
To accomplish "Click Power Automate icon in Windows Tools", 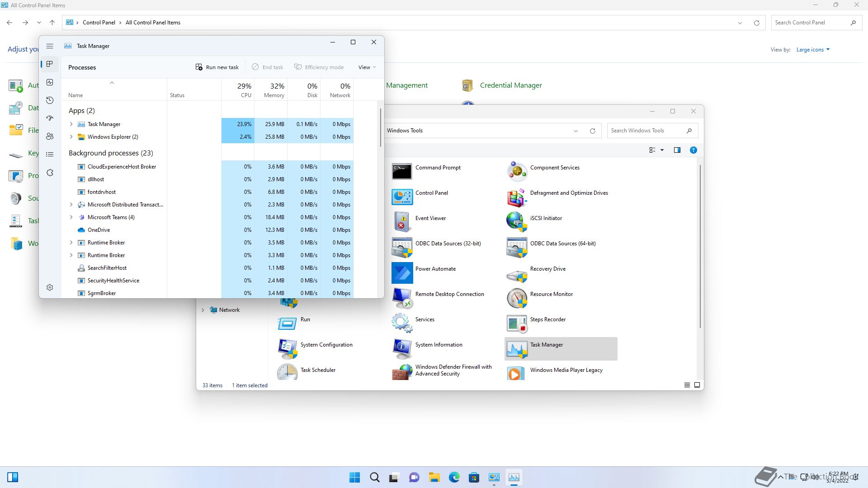I will [402, 272].
